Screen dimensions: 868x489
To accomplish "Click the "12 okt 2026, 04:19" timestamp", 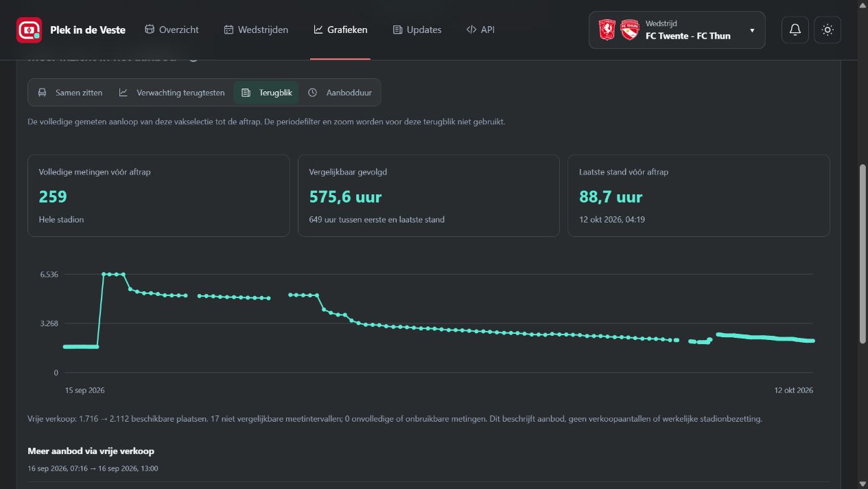I will point(612,220).
